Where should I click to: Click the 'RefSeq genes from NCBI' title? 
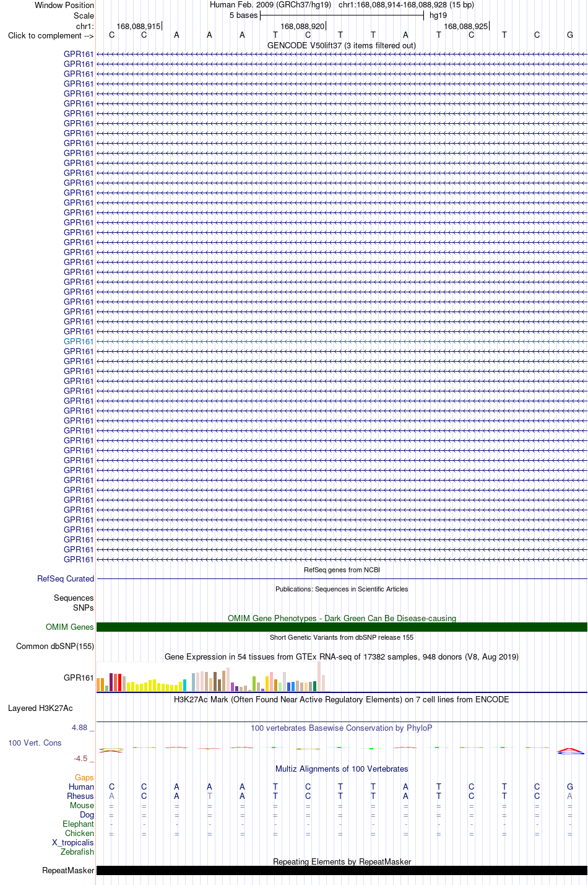342,570
